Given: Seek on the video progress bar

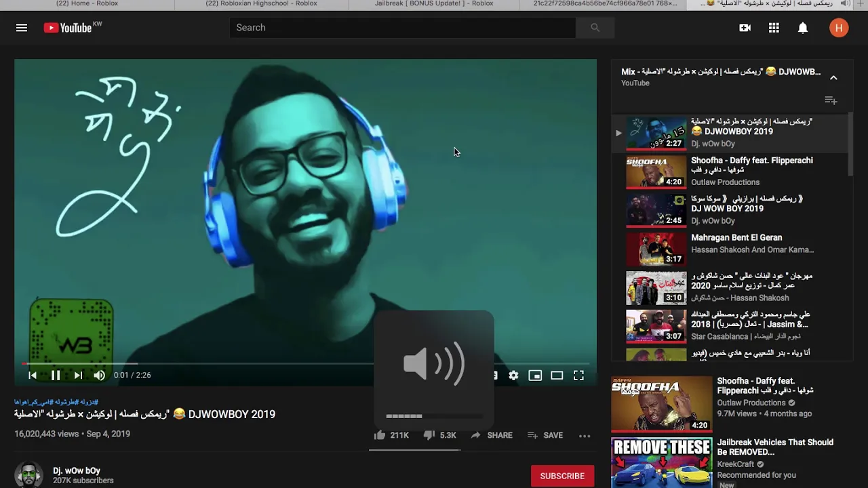Looking at the screenshot, I should 305,363.
